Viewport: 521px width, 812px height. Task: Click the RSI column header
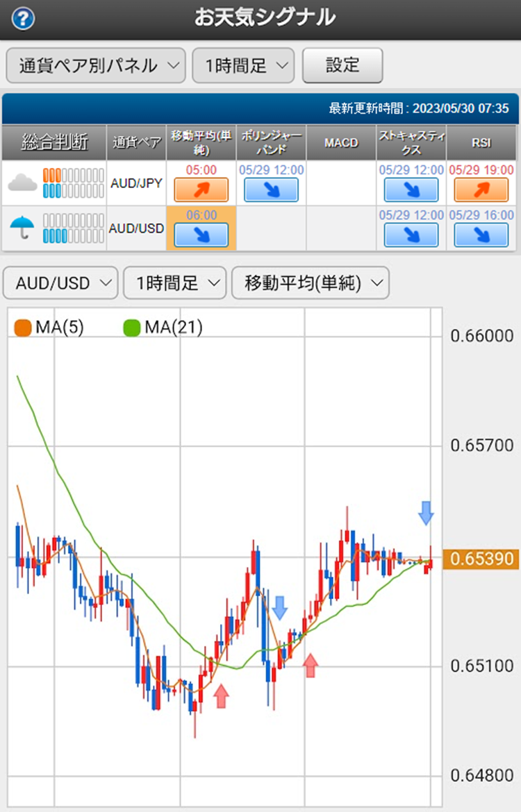(x=481, y=142)
